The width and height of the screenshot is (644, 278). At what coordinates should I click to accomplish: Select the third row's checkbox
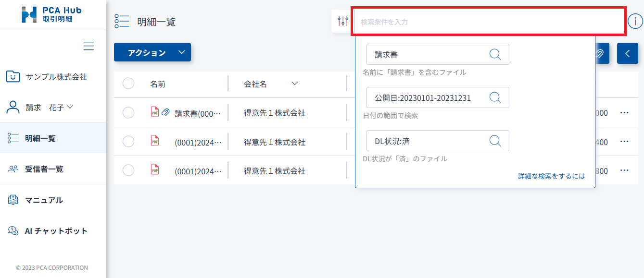(x=128, y=170)
